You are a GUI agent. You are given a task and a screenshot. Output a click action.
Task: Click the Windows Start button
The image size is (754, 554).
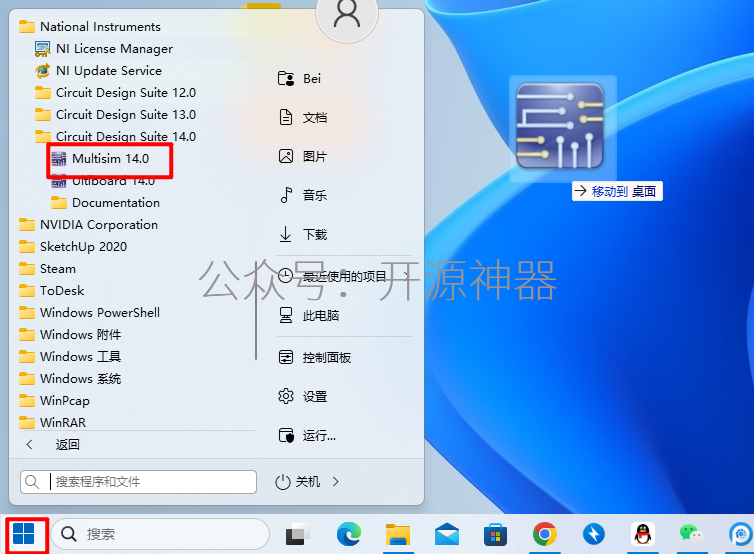point(24,534)
